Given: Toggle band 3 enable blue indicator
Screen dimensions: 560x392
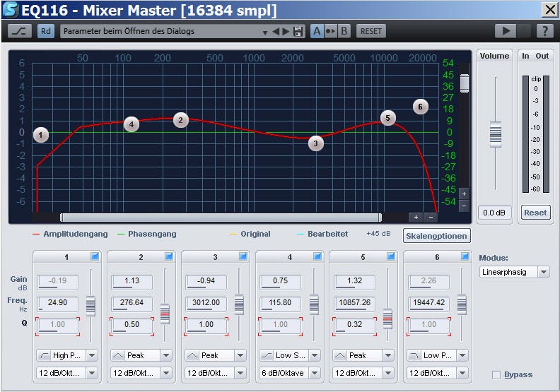Looking at the screenshot, I should coord(243,256).
